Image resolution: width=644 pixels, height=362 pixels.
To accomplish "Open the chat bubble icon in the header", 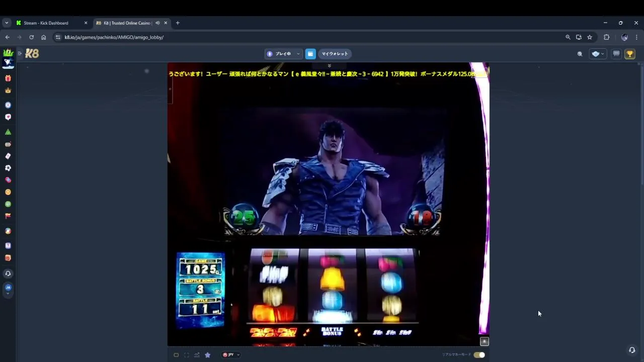I will click(x=616, y=54).
